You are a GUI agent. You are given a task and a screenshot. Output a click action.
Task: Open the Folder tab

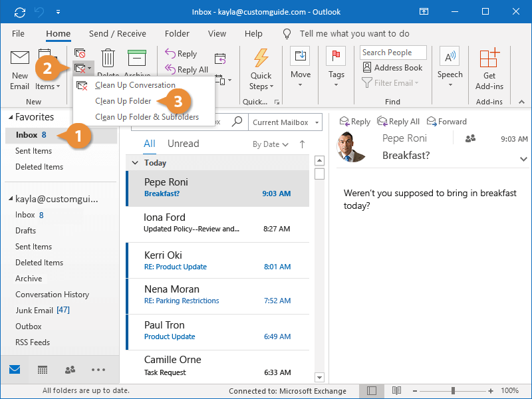pos(177,34)
